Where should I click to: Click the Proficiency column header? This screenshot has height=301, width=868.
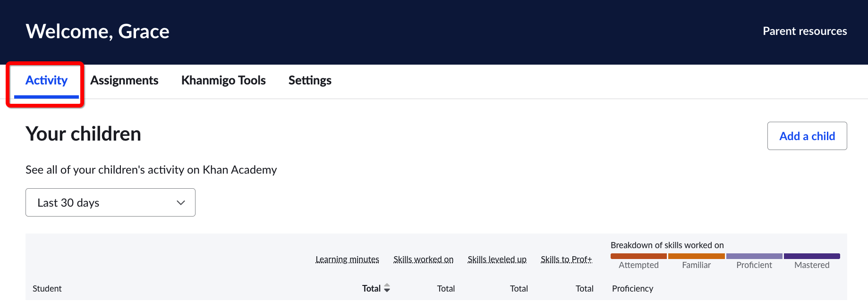pos(632,289)
